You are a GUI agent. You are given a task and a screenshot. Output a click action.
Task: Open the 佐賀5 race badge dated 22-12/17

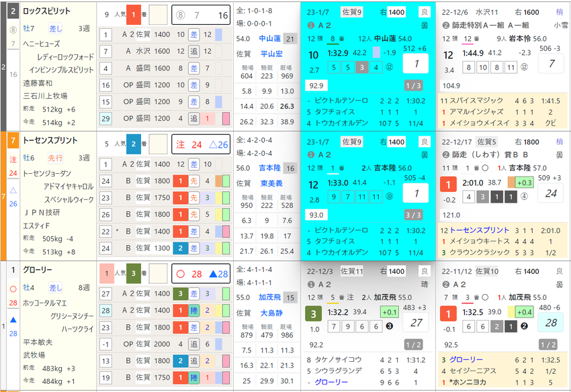(487, 142)
